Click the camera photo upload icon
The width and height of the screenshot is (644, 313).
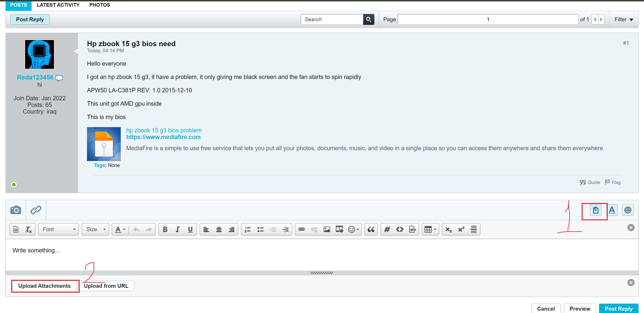tap(16, 210)
